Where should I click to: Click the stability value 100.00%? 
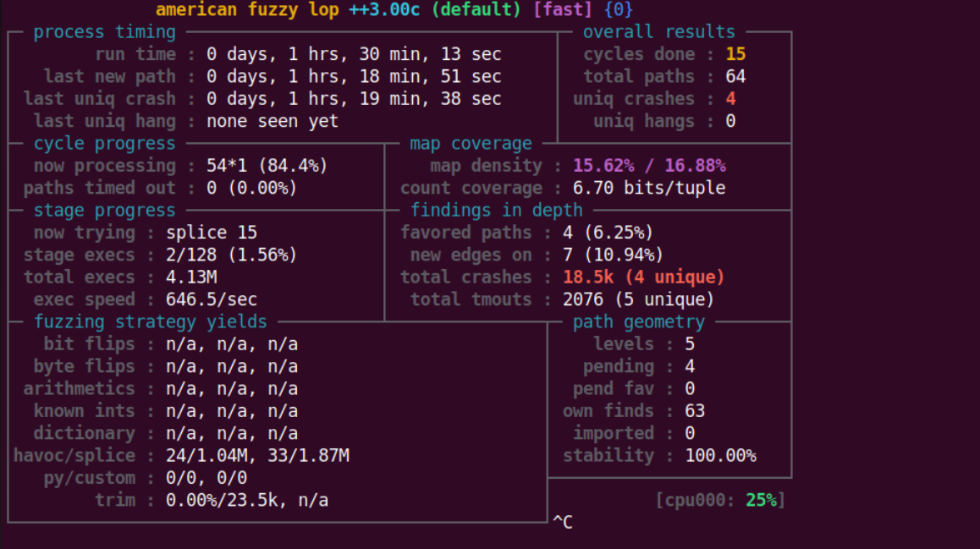coord(719,456)
